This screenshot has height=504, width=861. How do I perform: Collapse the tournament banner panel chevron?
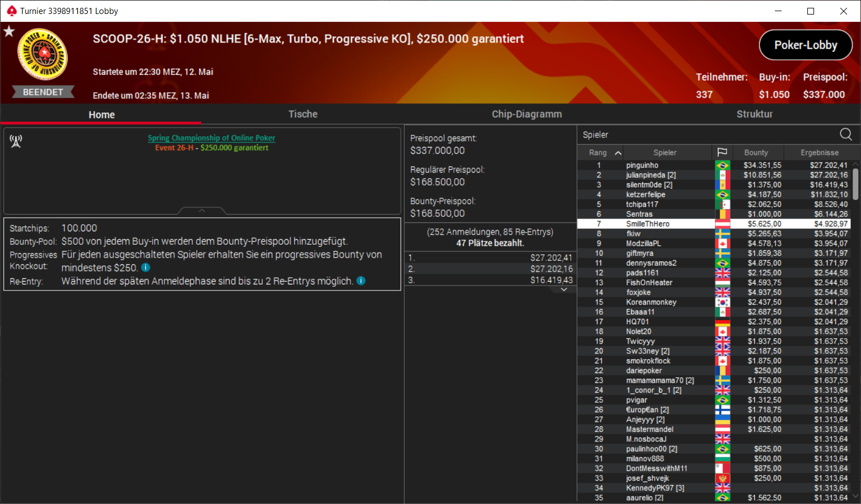(x=202, y=211)
